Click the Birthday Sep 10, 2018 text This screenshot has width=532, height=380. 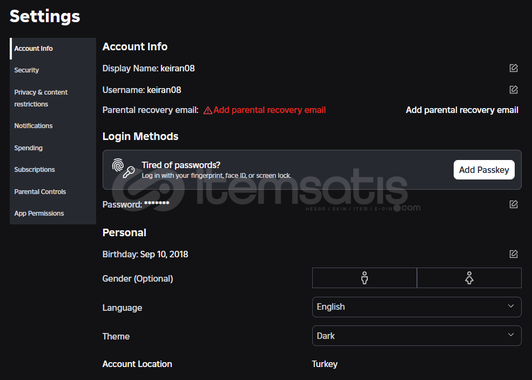tap(145, 254)
